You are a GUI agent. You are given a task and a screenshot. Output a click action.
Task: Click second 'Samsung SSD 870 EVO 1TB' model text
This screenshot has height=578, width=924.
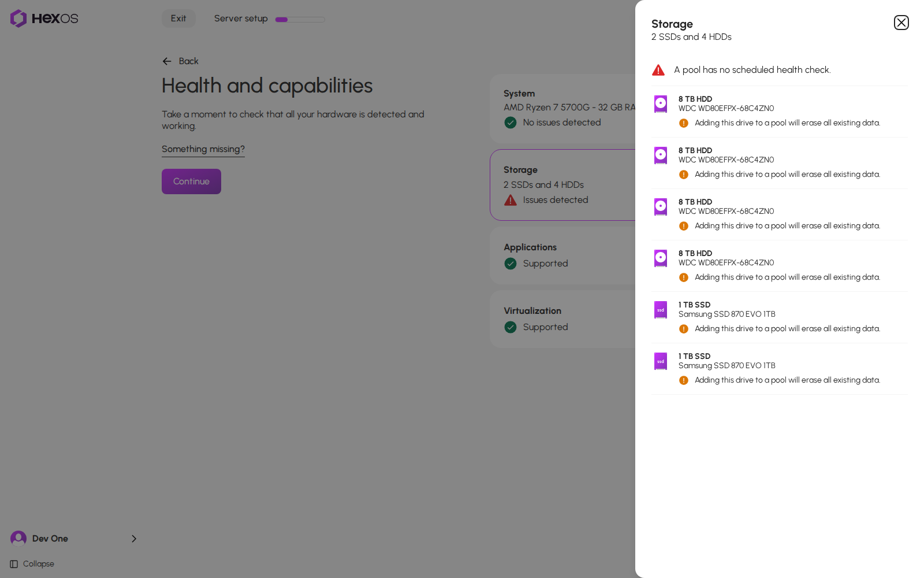(727, 366)
